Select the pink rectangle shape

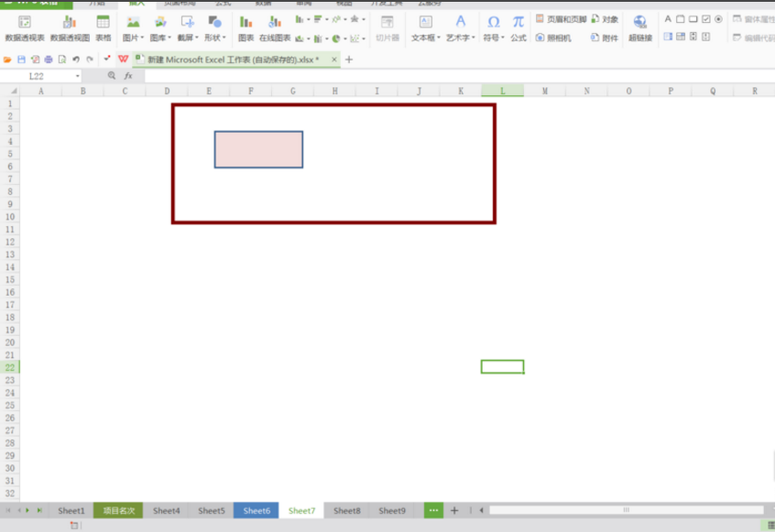(x=258, y=149)
